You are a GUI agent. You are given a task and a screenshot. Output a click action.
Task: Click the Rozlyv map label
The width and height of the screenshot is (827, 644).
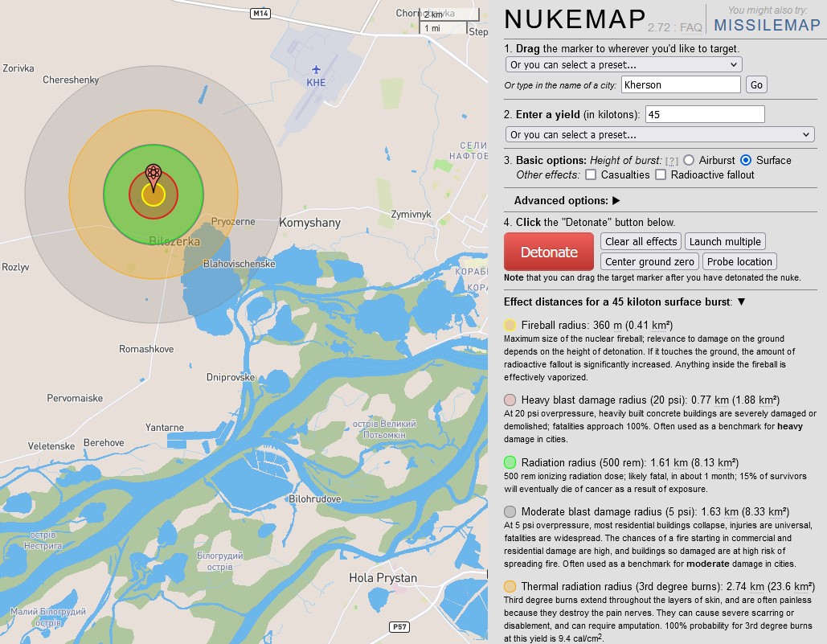[15, 267]
